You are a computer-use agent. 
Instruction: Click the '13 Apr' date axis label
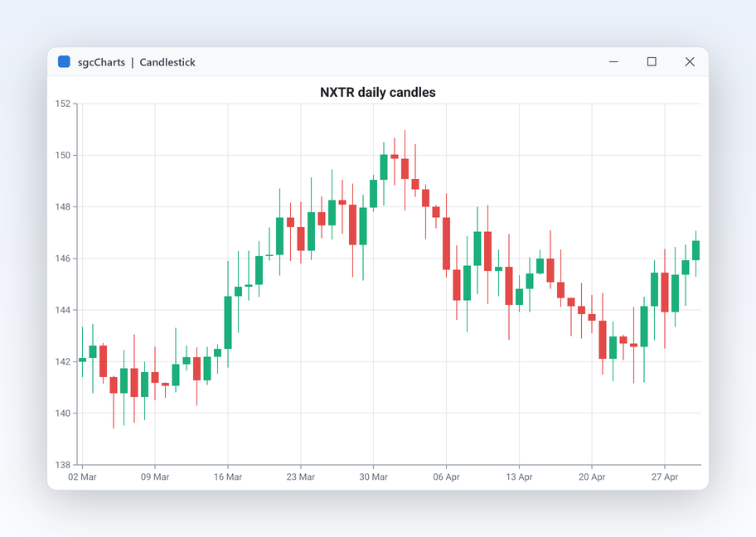click(x=519, y=477)
